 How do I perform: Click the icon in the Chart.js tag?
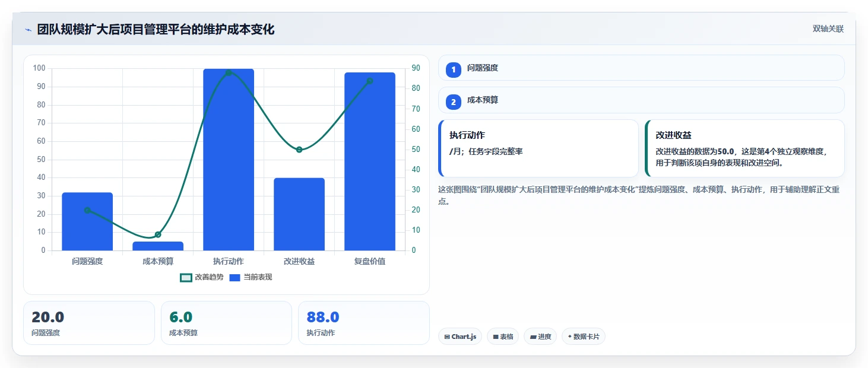click(446, 337)
